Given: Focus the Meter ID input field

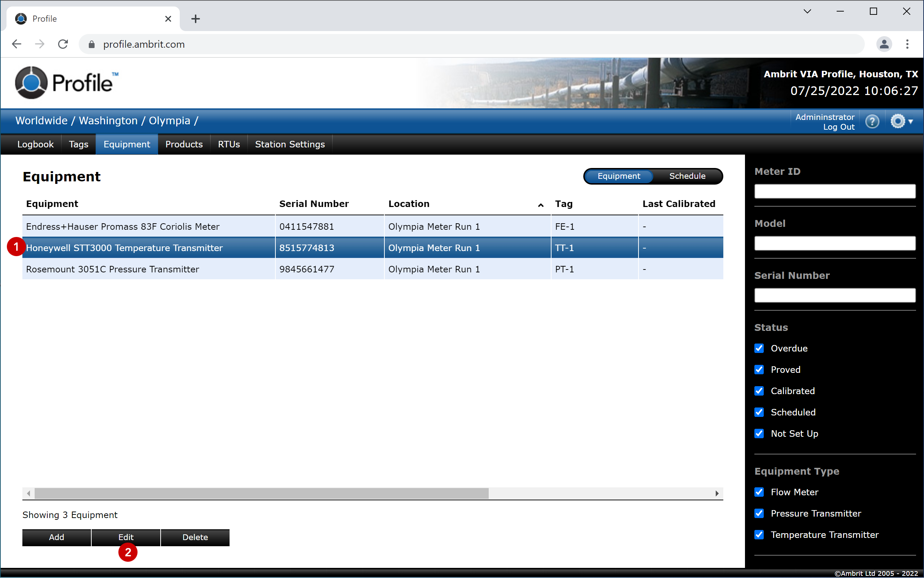Looking at the screenshot, I should pyautogui.click(x=834, y=191).
